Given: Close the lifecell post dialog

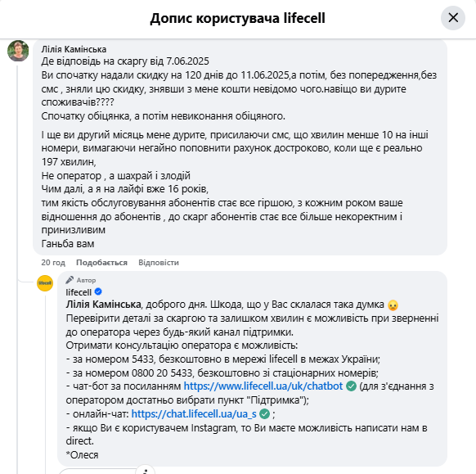Looking at the screenshot, I should (x=453, y=18).
